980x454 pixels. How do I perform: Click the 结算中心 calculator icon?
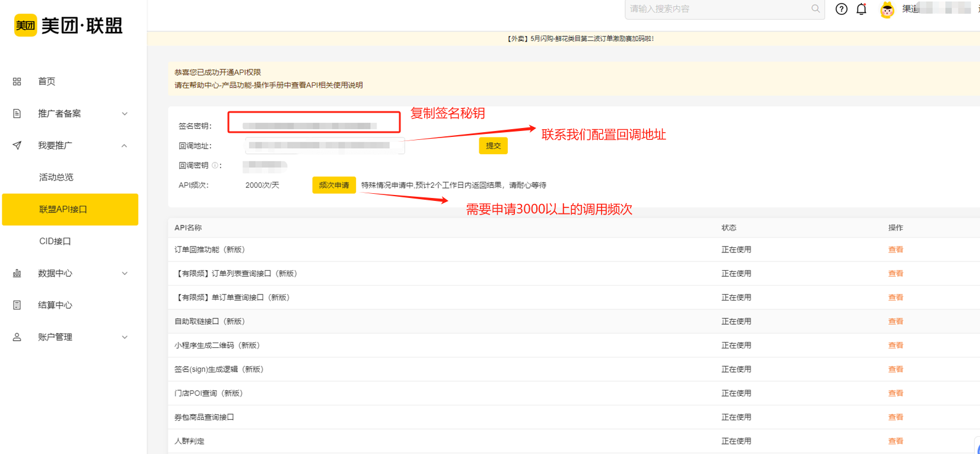pyautogui.click(x=17, y=305)
